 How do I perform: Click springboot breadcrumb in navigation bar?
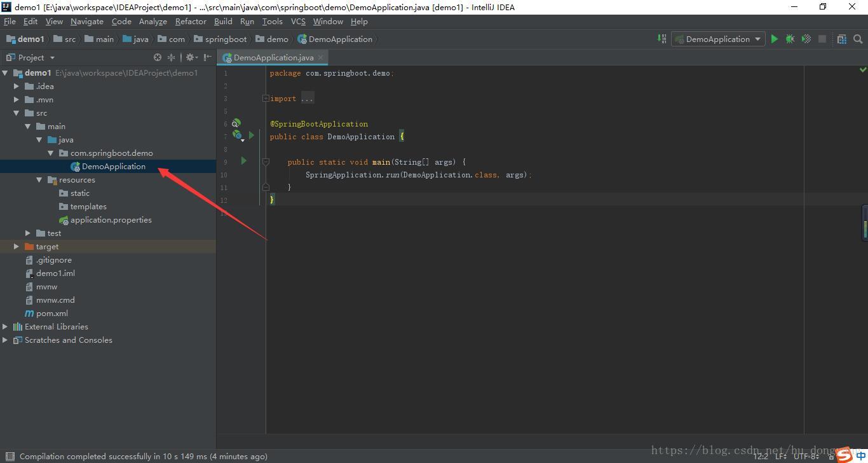[220, 39]
